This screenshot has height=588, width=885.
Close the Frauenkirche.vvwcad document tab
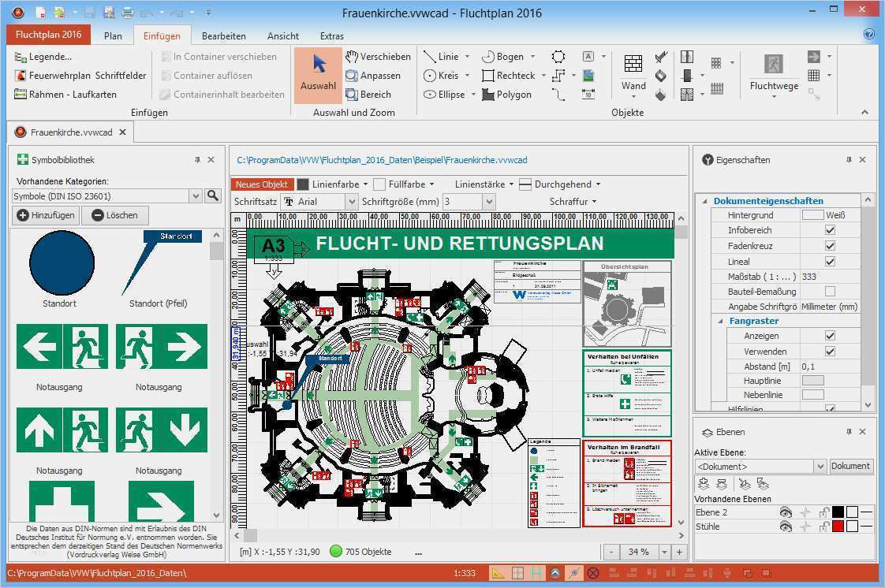tap(122, 132)
